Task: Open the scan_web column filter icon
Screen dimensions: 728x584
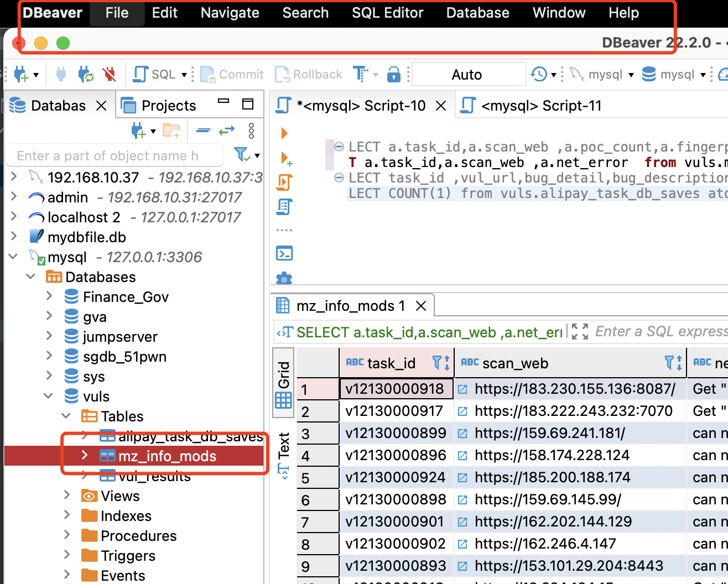Action: point(674,363)
